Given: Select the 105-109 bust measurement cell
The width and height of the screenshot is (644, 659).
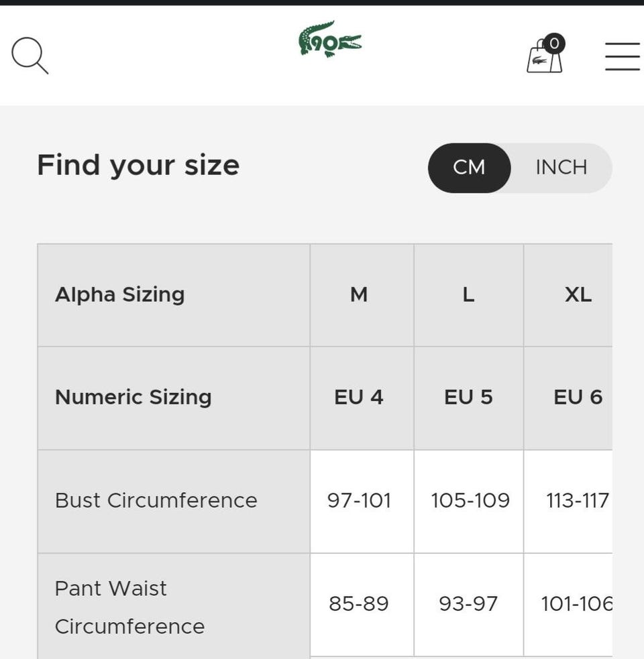Looking at the screenshot, I should point(469,501).
